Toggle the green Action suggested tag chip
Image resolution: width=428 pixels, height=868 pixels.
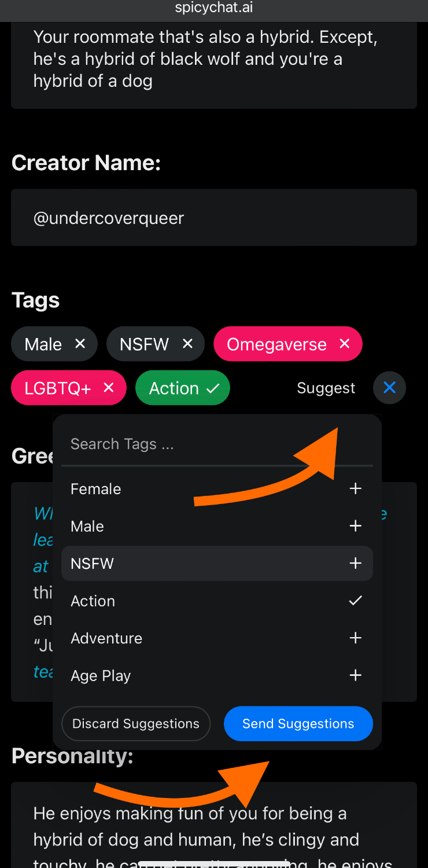coord(182,388)
